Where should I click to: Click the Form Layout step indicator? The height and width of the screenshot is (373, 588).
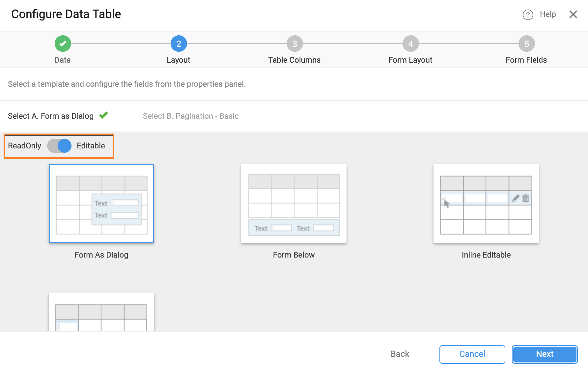410,43
